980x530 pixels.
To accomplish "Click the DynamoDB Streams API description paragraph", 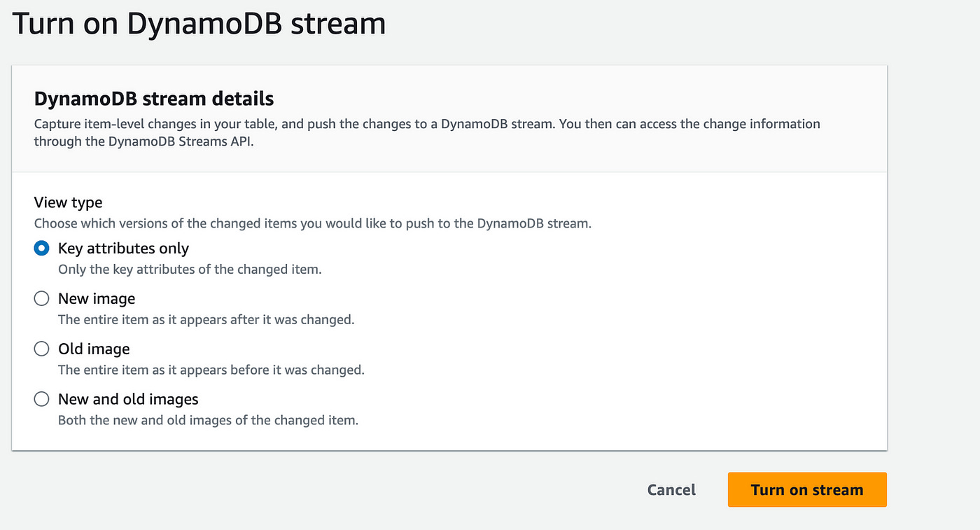I will [x=426, y=132].
